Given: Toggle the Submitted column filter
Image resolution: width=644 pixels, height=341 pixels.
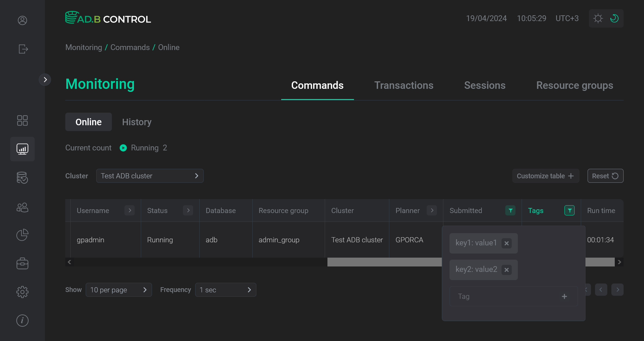Looking at the screenshot, I should [510, 210].
